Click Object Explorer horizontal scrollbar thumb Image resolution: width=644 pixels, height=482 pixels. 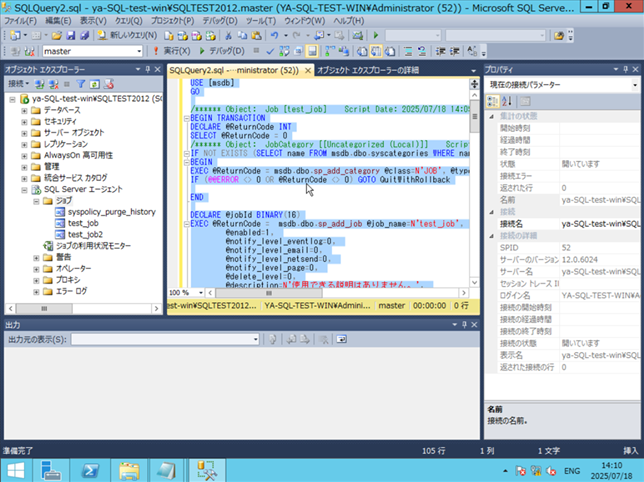coord(44,308)
